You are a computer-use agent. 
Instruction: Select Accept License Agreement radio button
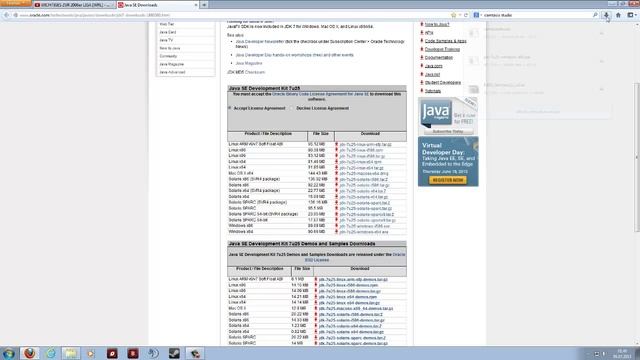tap(230, 108)
